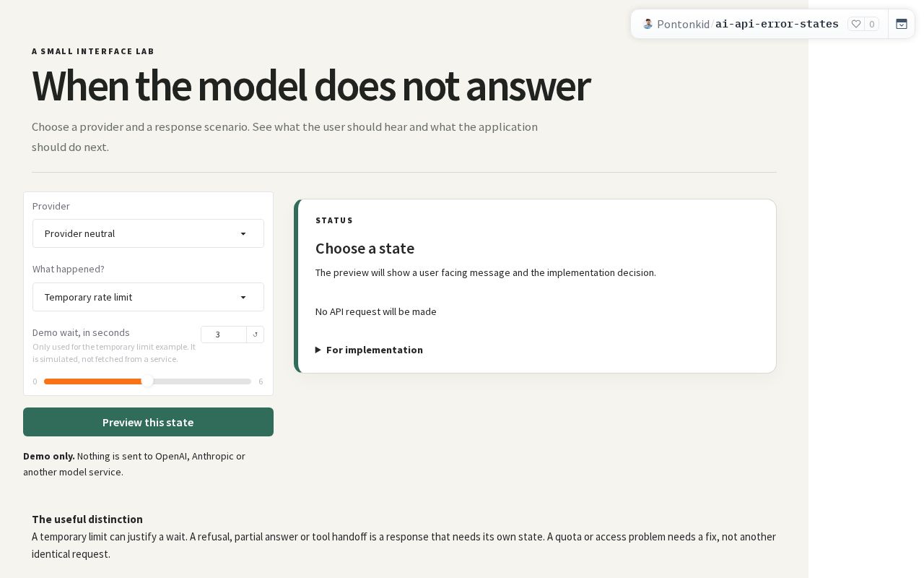The height and width of the screenshot is (578, 924).
Task: Click the A SMALL INTERFACE LAB label
Action: pyautogui.click(x=93, y=51)
